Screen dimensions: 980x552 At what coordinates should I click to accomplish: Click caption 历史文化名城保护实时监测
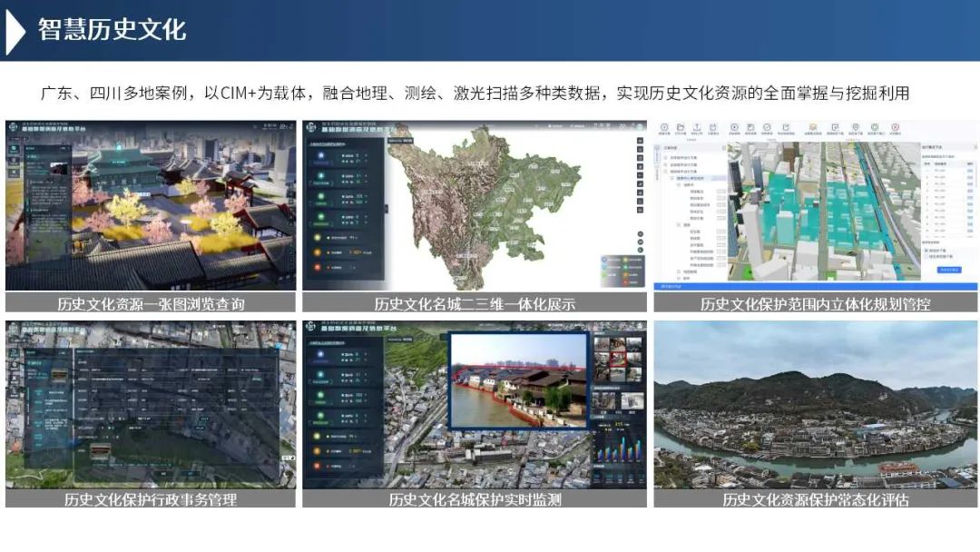(475, 498)
